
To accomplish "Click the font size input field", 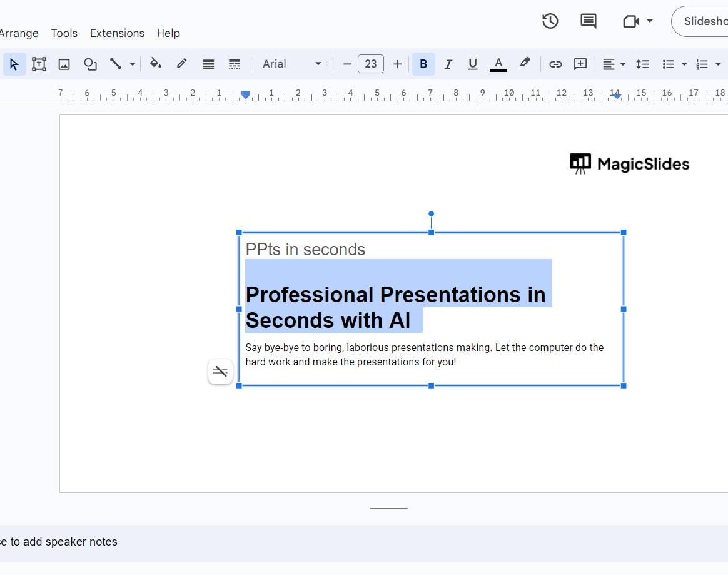I will (x=371, y=64).
